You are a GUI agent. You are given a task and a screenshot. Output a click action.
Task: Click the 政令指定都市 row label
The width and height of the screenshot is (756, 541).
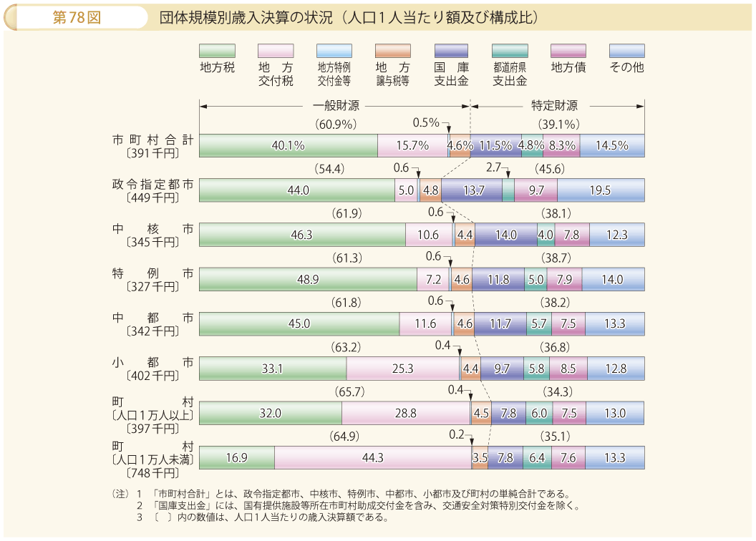pyautogui.click(x=152, y=184)
